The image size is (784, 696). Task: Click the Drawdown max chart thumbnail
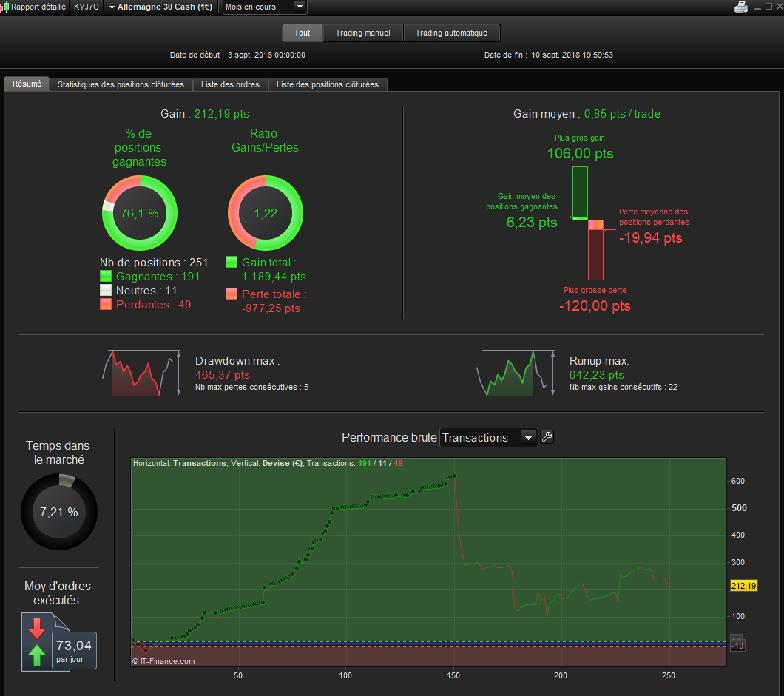coord(144,373)
